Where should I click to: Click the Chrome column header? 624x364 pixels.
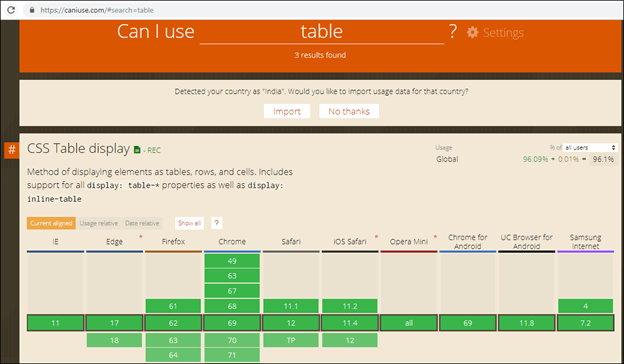click(x=232, y=241)
